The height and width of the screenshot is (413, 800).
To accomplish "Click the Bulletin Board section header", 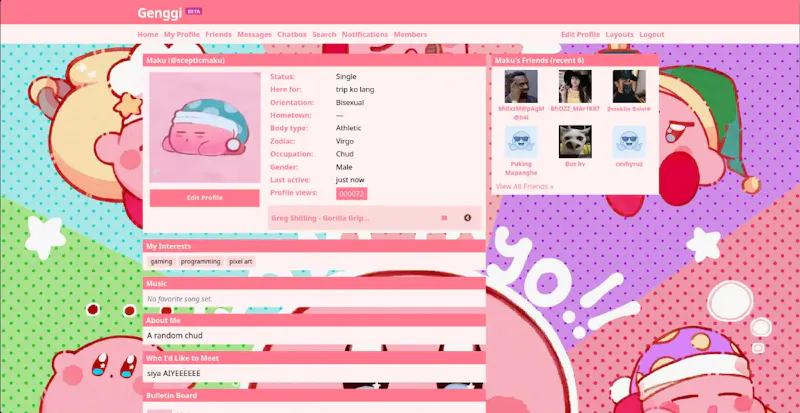I will click(x=314, y=396).
